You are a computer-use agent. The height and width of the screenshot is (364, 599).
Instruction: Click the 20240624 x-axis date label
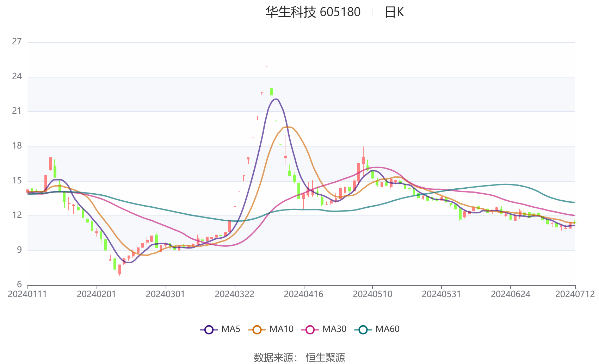coord(511,294)
